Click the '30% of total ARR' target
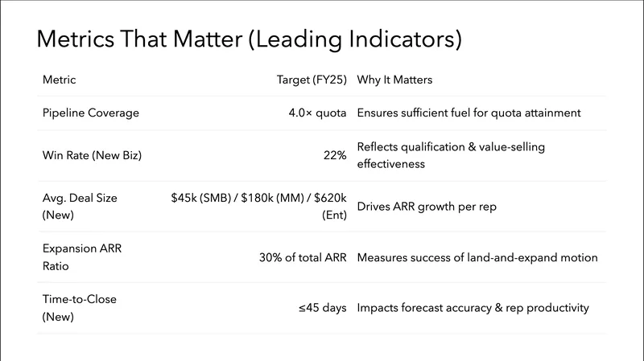The width and height of the screenshot is (644, 361). tap(300, 257)
